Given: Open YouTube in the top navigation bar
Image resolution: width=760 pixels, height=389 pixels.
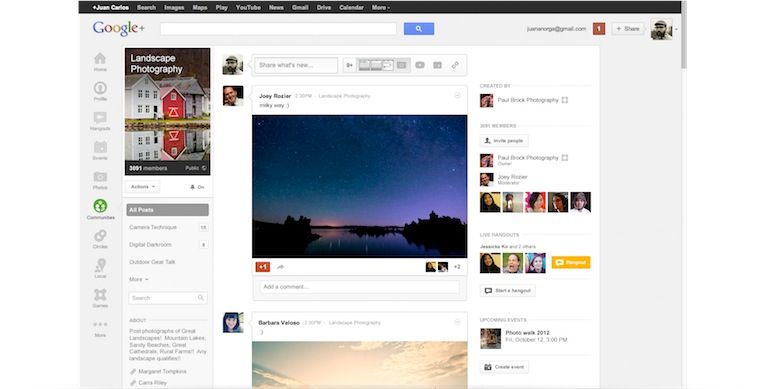Looking at the screenshot, I should pos(248,7).
